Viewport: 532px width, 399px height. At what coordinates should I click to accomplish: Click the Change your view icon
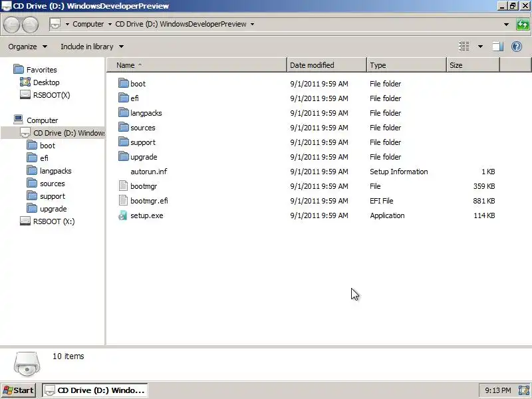click(464, 47)
